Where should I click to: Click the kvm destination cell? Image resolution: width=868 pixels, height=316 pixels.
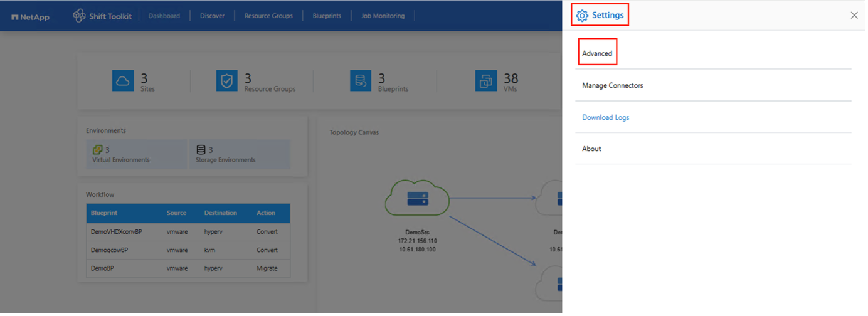tap(210, 251)
